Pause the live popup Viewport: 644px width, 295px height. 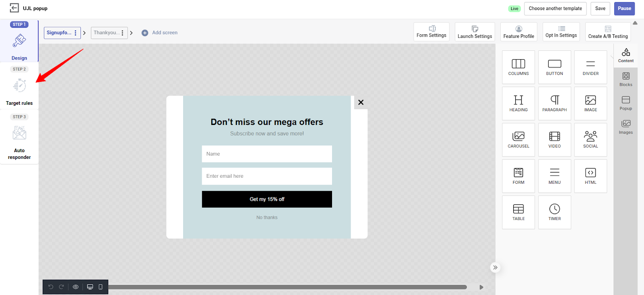(625, 8)
